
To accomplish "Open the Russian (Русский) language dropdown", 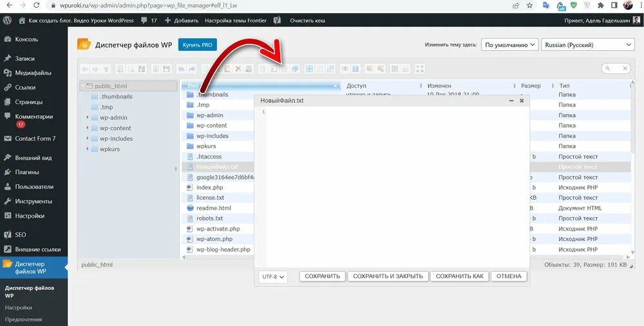I will click(x=588, y=45).
